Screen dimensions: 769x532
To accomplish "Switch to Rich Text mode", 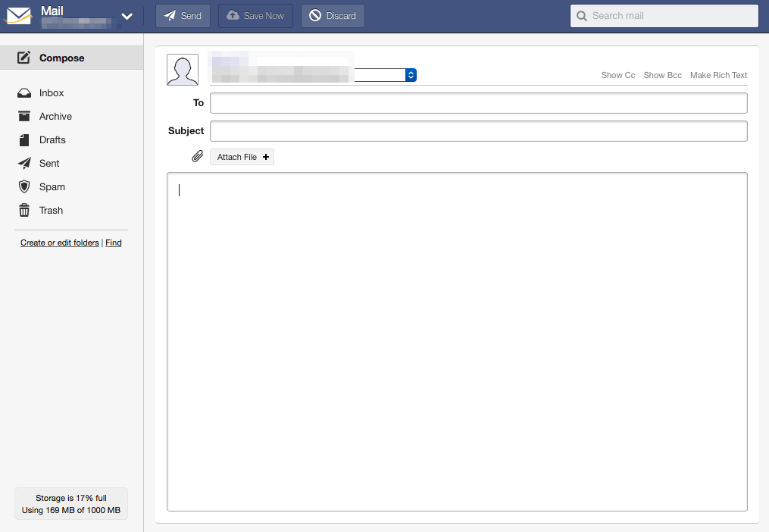I will pyautogui.click(x=718, y=75).
